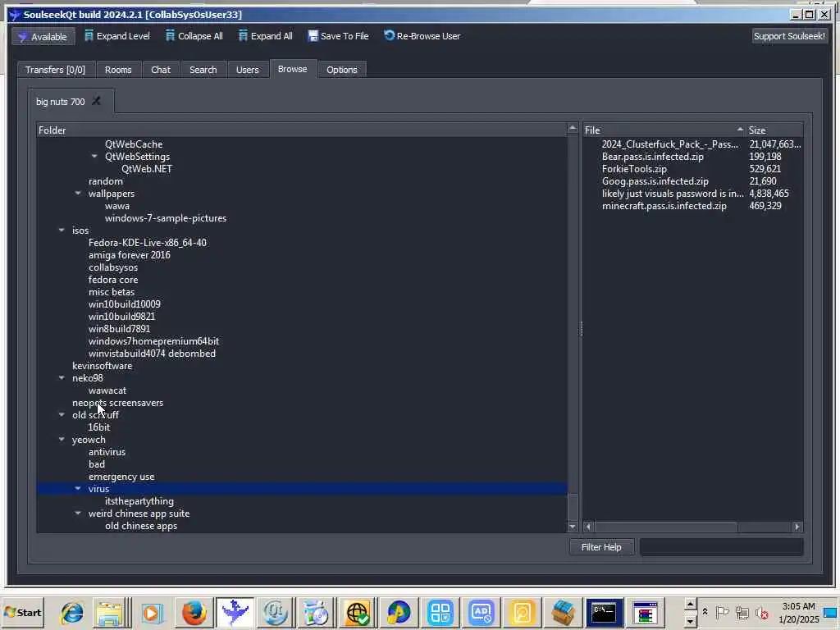
Task: Select the Goog.pass.is.infected.zip file
Action: (655, 181)
